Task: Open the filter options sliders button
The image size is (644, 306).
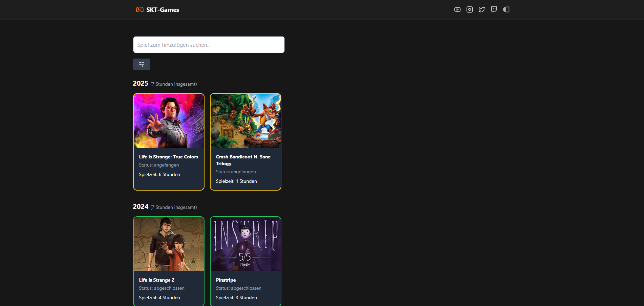Action: tap(142, 64)
